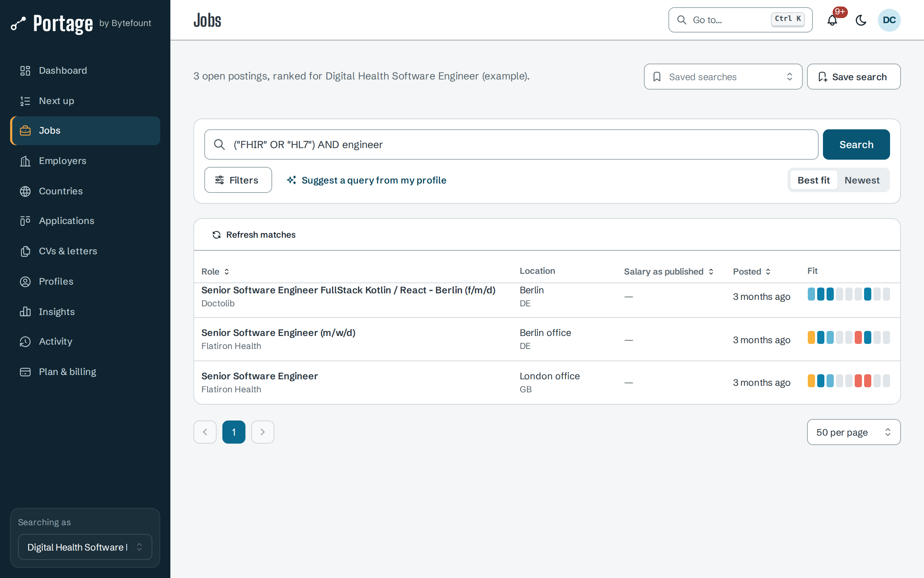This screenshot has height=578, width=924.
Task: Click the Refresh matches icon
Action: 217,235
